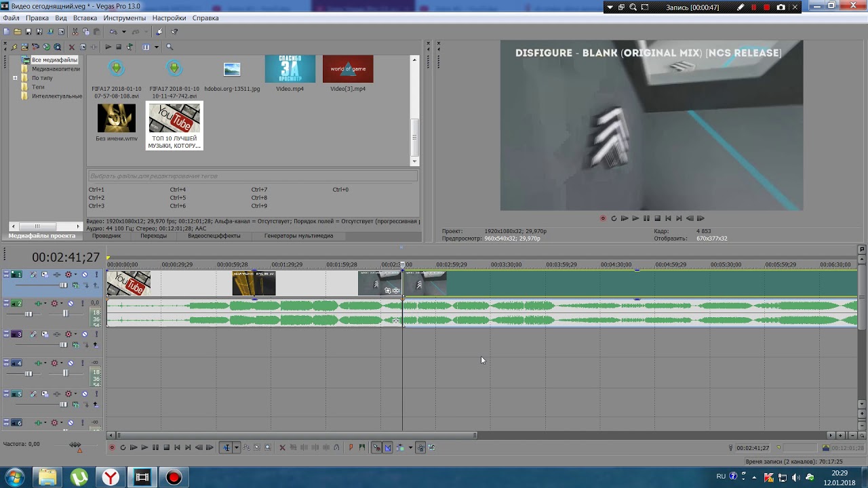Stop the media file preview
The width and height of the screenshot is (868, 488).
coord(119,47)
